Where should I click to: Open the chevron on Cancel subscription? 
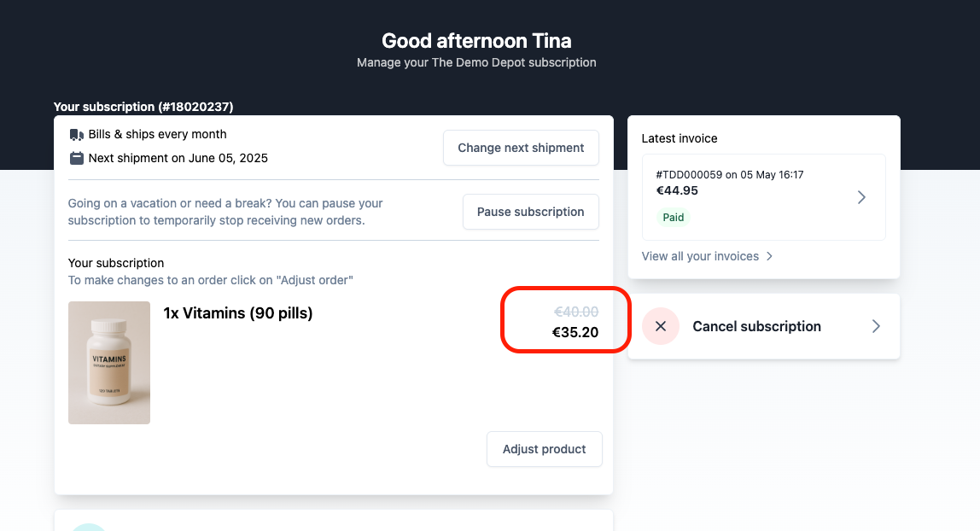(x=876, y=326)
